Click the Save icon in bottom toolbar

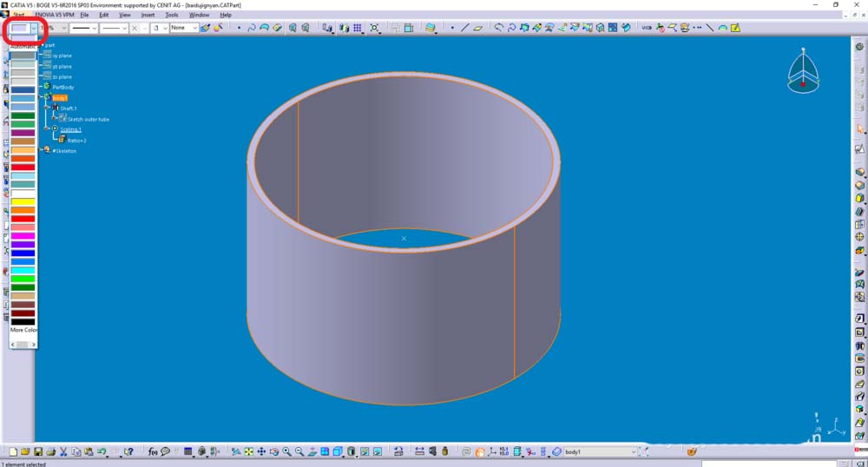[x=38, y=452]
